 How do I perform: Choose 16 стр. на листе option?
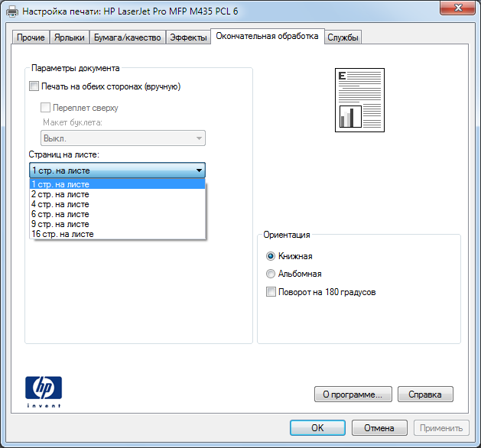tap(117, 234)
